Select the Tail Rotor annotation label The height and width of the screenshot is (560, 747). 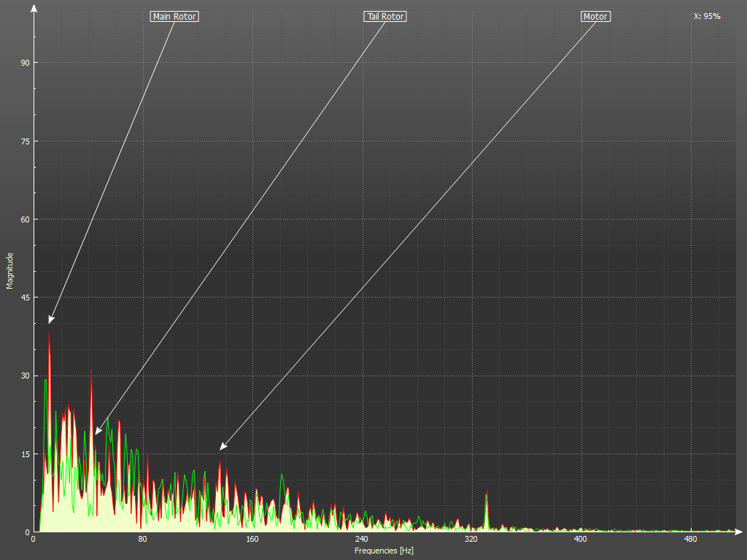[x=384, y=16]
